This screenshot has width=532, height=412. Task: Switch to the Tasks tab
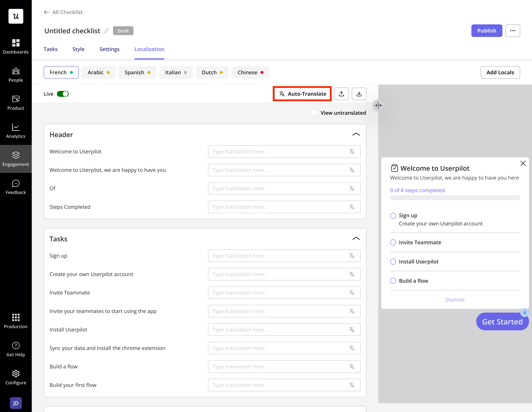[51, 49]
